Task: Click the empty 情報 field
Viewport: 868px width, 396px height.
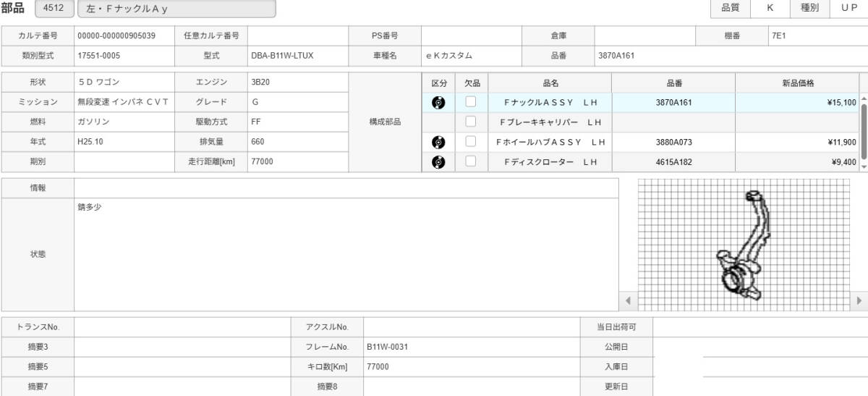Action: click(x=346, y=188)
